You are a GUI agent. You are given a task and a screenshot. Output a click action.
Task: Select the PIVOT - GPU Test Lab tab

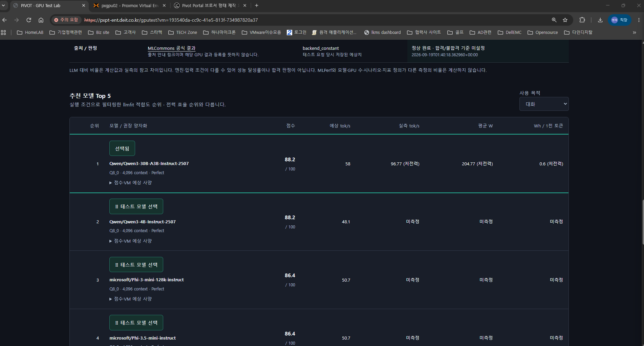click(49, 5)
